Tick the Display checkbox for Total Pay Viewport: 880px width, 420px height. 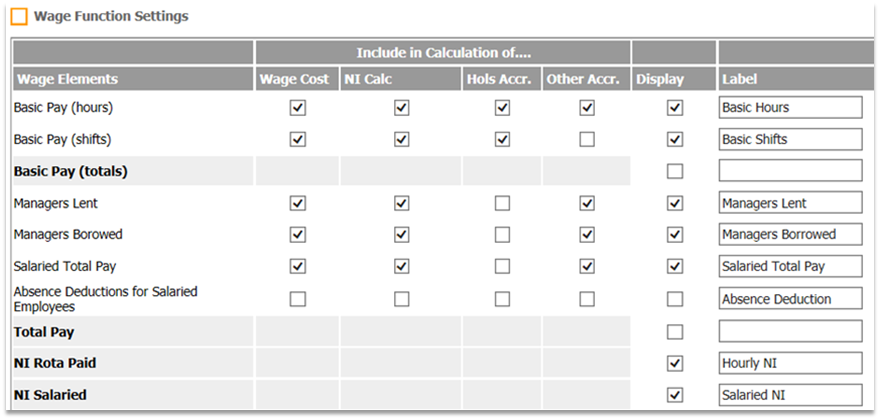tap(675, 331)
